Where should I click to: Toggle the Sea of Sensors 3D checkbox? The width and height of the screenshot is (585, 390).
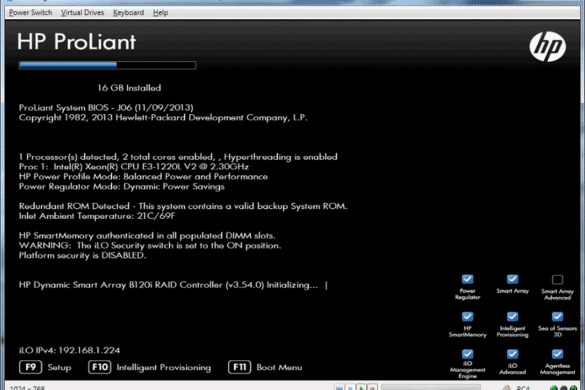[x=557, y=316]
